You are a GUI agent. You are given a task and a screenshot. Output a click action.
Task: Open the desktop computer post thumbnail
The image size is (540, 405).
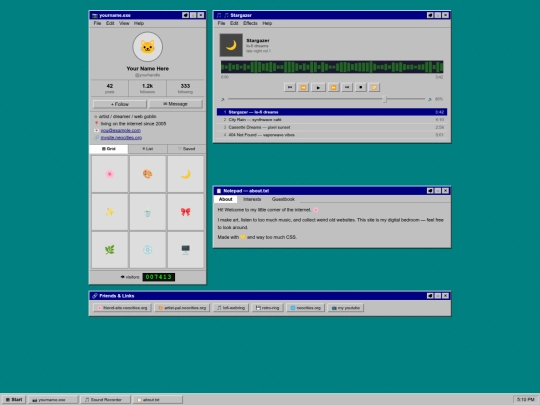click(186, 250)
